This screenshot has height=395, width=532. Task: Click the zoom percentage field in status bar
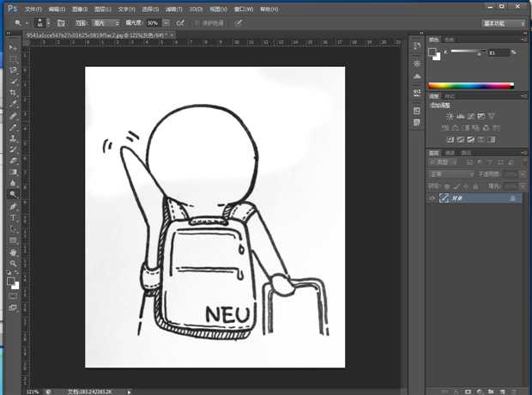pos(33,391)
